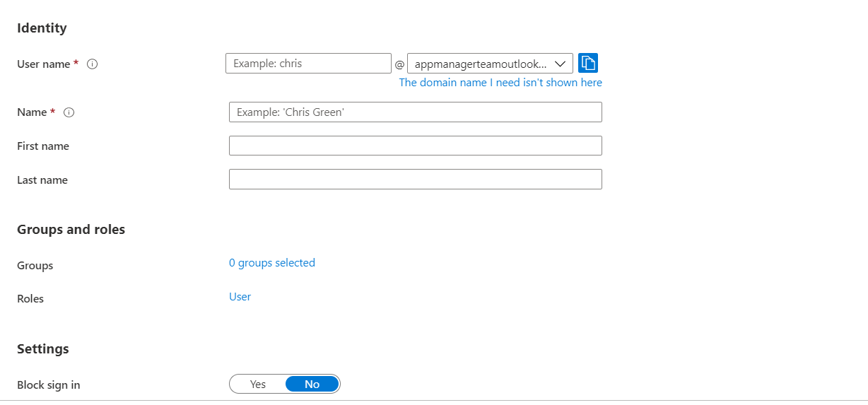868x405 pixels.
Task: Click the 'Groups' field label
Action: [35, 266]
